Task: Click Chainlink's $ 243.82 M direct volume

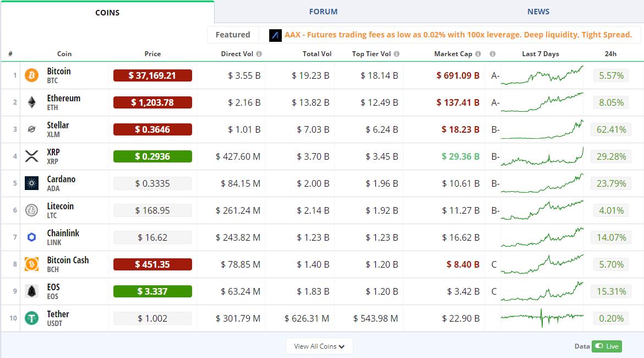Action: click(238, 237)
